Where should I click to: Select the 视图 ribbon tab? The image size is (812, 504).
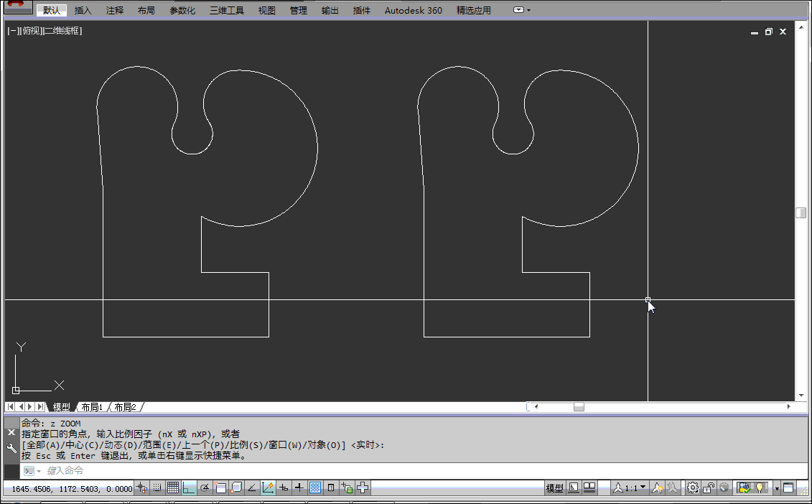click(x=266, y=10)
